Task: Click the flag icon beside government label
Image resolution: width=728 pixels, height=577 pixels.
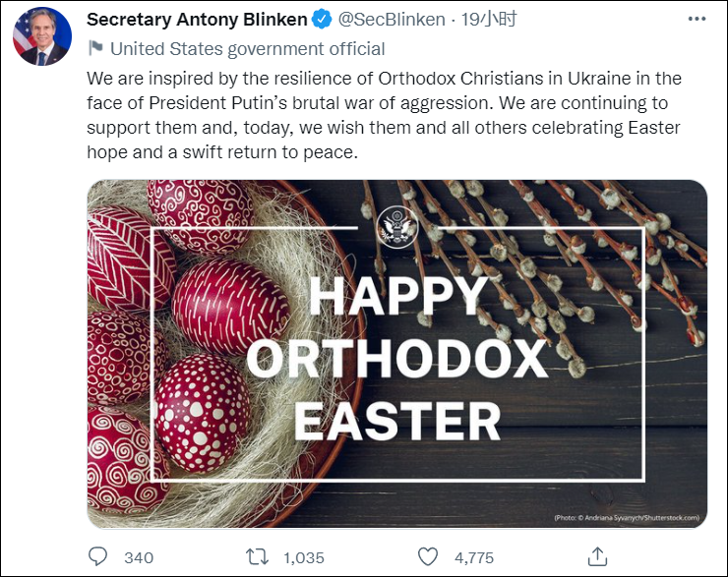Action: tap(95, 48)
